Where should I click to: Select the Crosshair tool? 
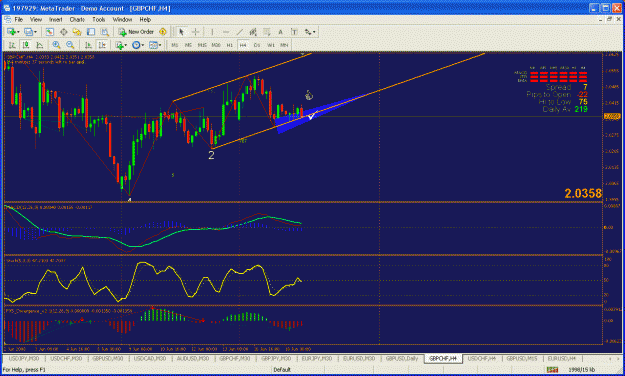(x=195, y=32)
